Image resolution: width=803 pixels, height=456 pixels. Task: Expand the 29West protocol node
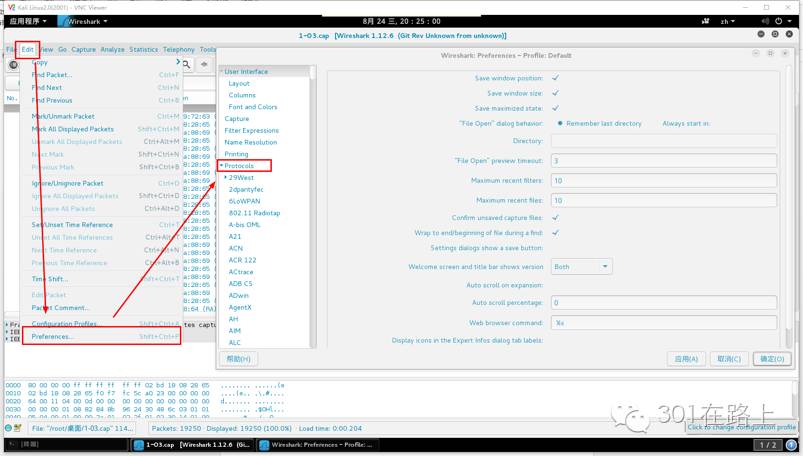click(226, 178)
